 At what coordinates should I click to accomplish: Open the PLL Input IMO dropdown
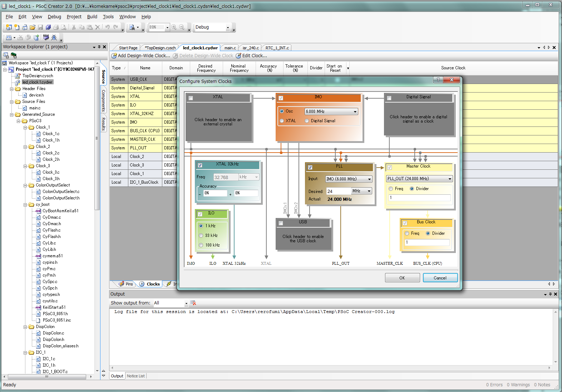point(349,179)
